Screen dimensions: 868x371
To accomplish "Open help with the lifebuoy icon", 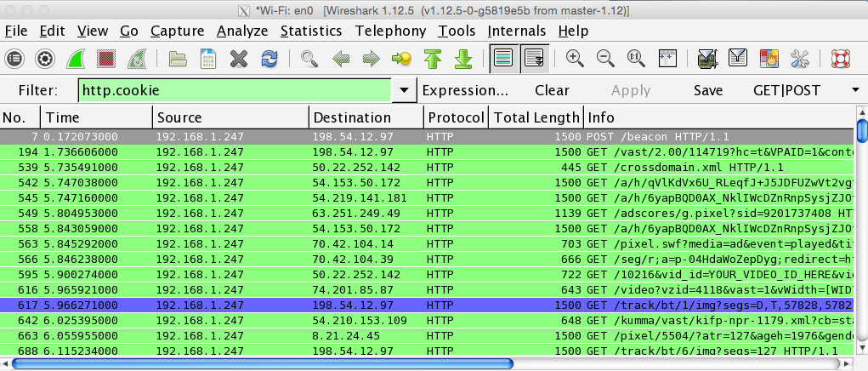I will click(x=840, y=58).
